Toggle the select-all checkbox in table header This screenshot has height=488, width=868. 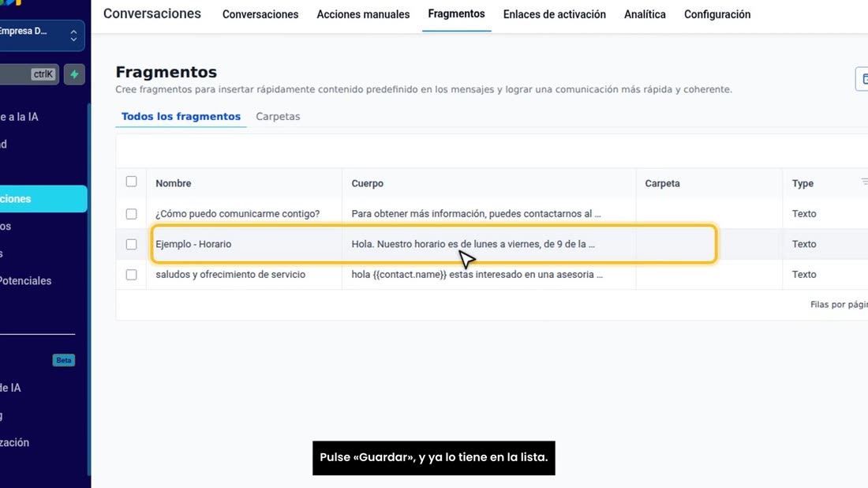click(x=131, y=182)
